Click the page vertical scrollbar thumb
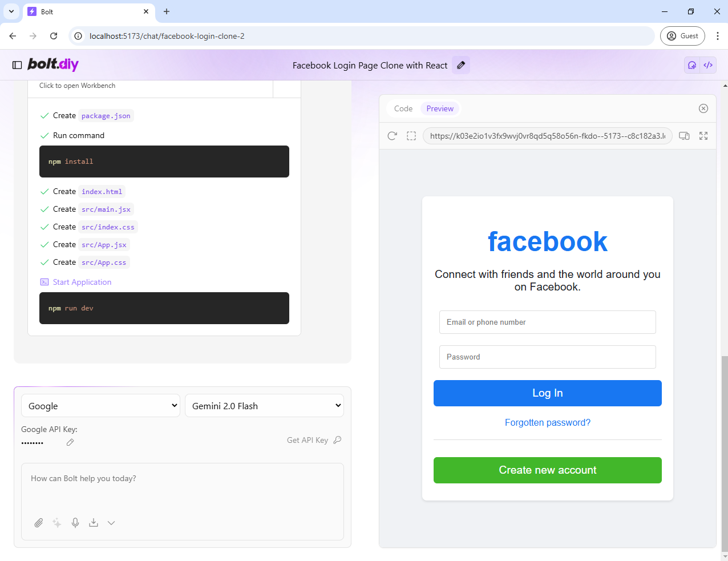 725,454
